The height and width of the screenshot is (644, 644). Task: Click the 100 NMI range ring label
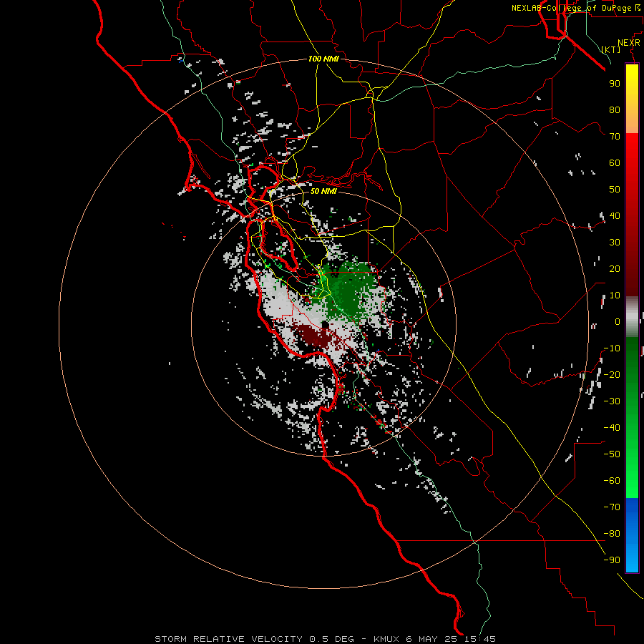point(323,59)
